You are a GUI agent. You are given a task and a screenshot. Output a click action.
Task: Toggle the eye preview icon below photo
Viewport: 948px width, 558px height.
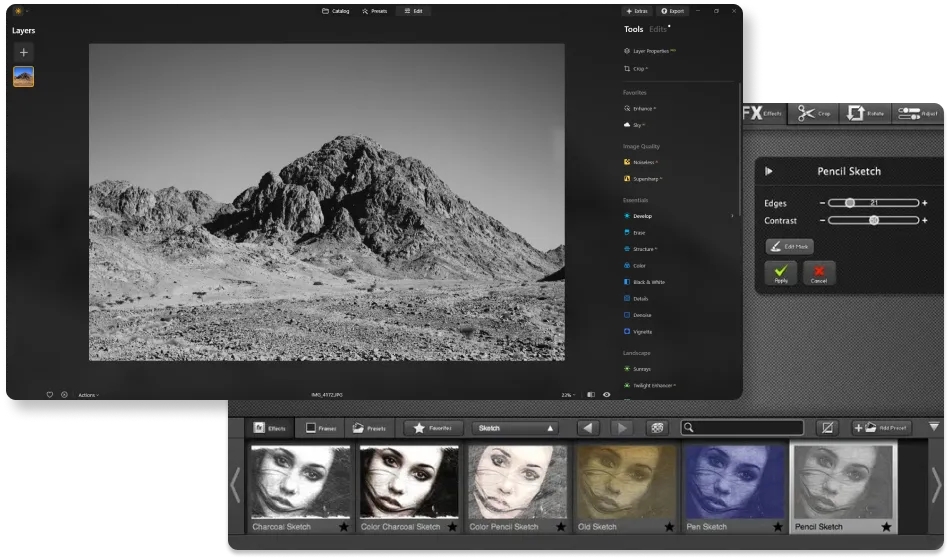click(607, 394)
